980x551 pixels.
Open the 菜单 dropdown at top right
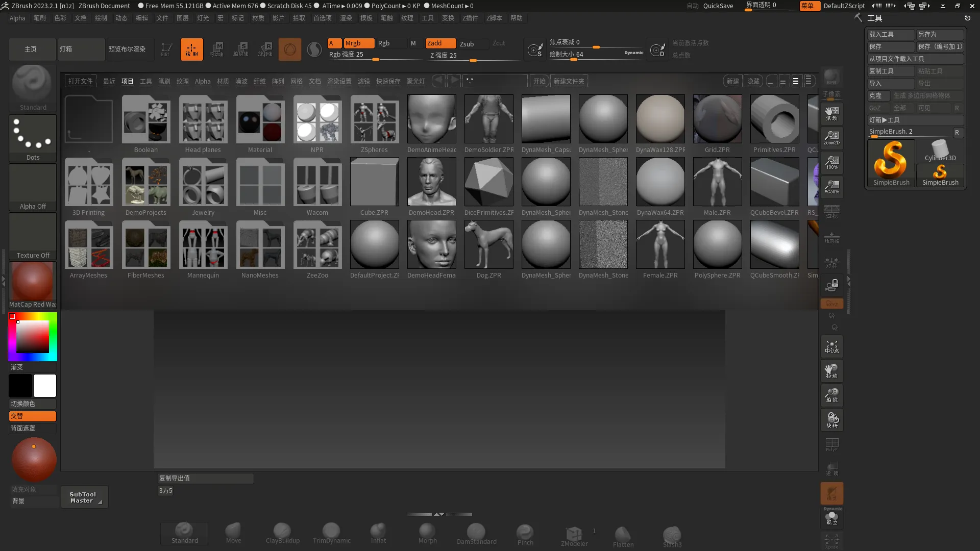pyautogui.click(x=810, y=6)
